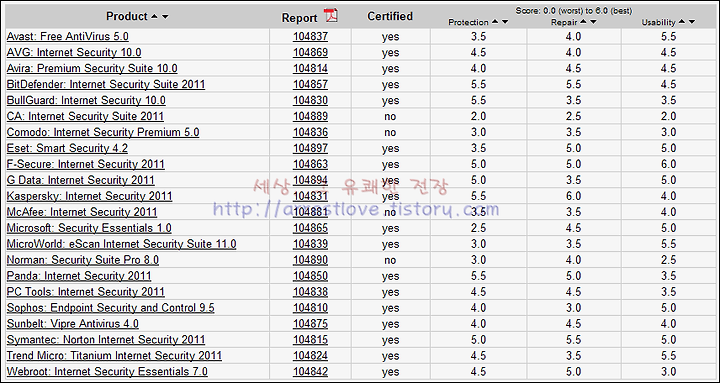Open Sunbelt: Vipre Antivirus 4.0 link

[x=73, y=324]
